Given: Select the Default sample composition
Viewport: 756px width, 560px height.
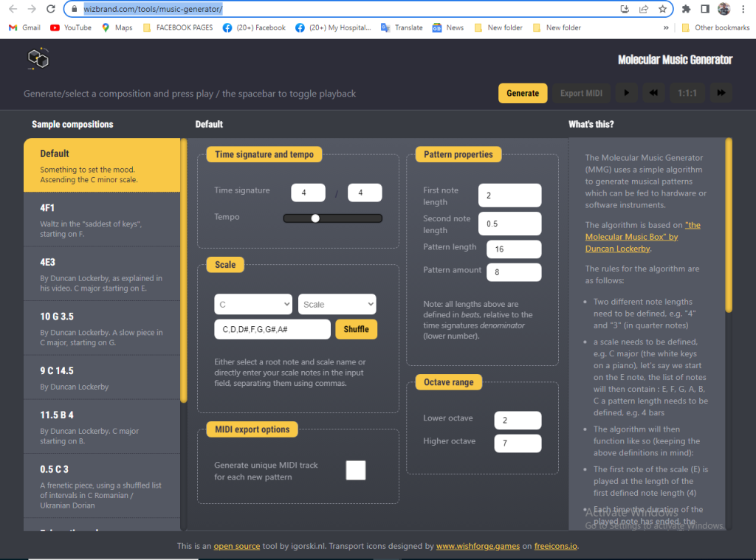Looking at the screenshot, I should (102, 165).
